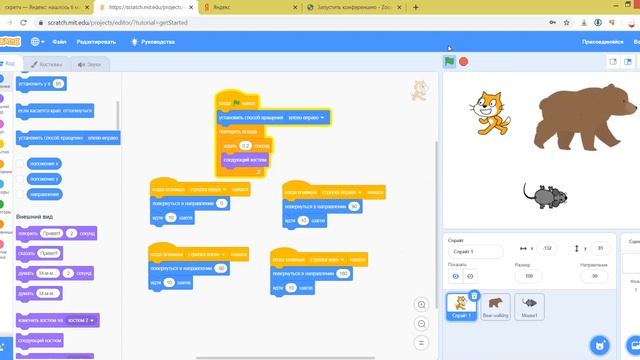Viewport: 640px width, 360px height.
Task: Open влево-вправо dropdown in palette rotation block
Action: [x=103, y=138]
